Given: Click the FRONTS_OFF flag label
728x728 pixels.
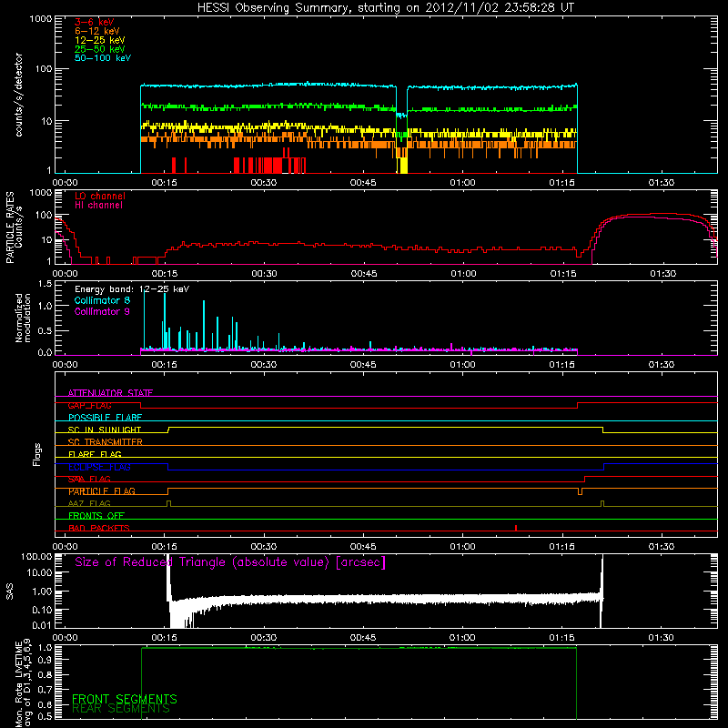Looking at the screenshot, I should click(96, 516).
